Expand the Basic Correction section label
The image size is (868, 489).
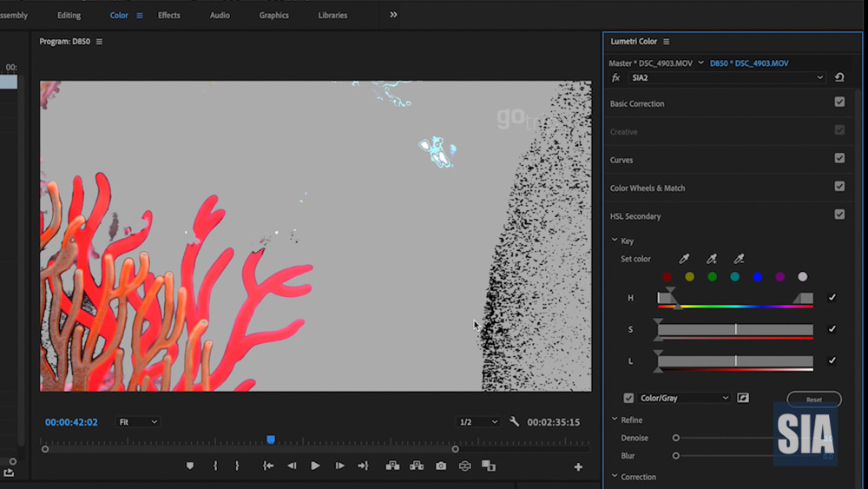coord(637,103)
